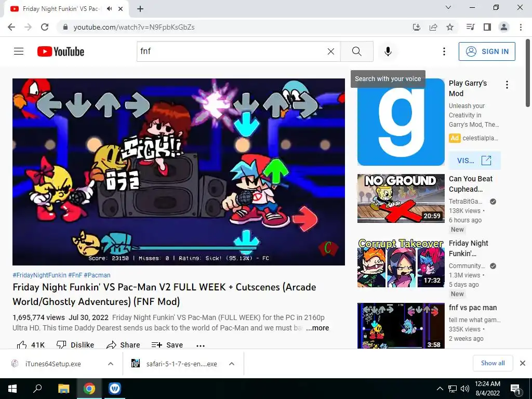Select the Friday Night Funkin' tab
This screenshot has width=532, height=399.
coord(60,9)
